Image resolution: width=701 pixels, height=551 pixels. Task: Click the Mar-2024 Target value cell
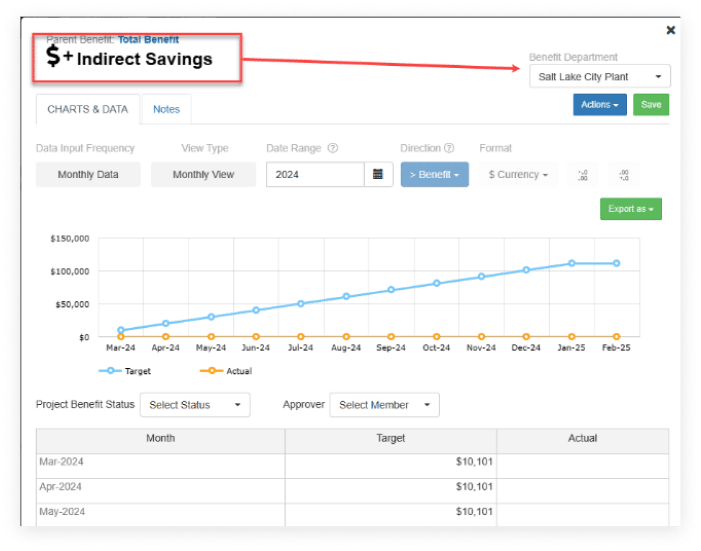click(391, 466)
